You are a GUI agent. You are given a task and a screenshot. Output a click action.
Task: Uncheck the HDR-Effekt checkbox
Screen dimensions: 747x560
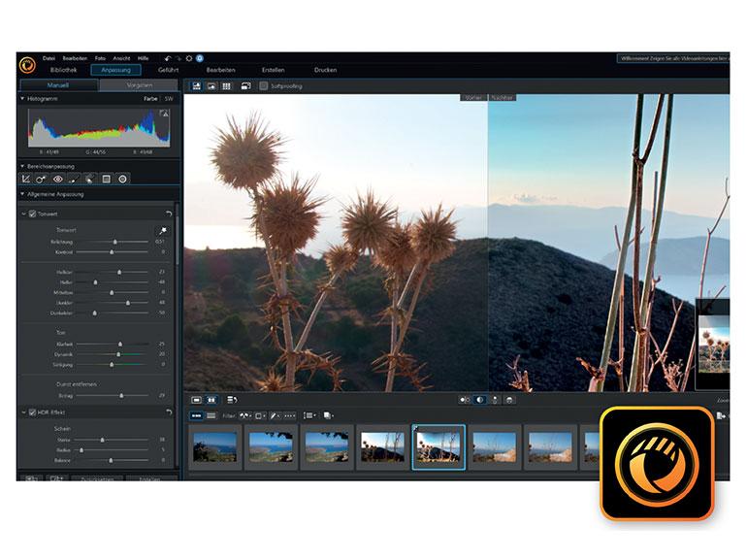click(32, 412)
